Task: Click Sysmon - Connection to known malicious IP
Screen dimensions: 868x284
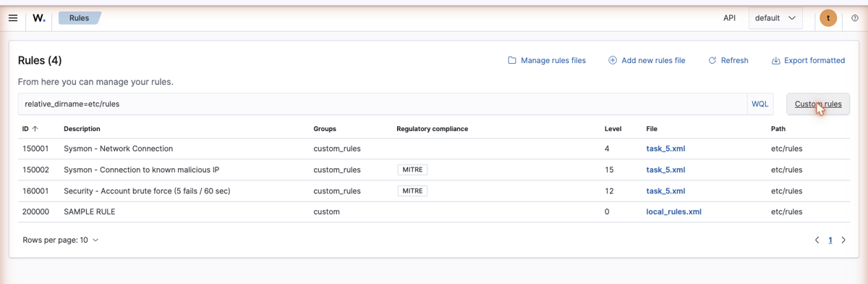Action: [x=142, y=170]
